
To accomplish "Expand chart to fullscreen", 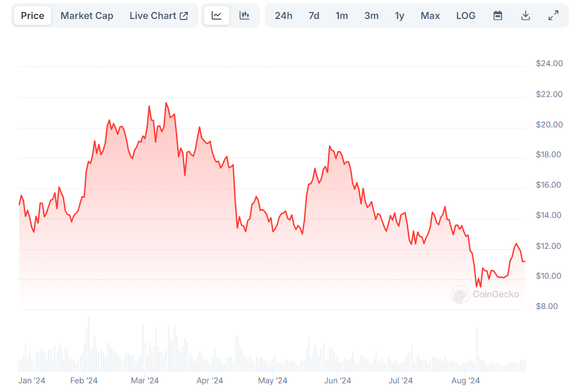I will (x=553, y=16).
